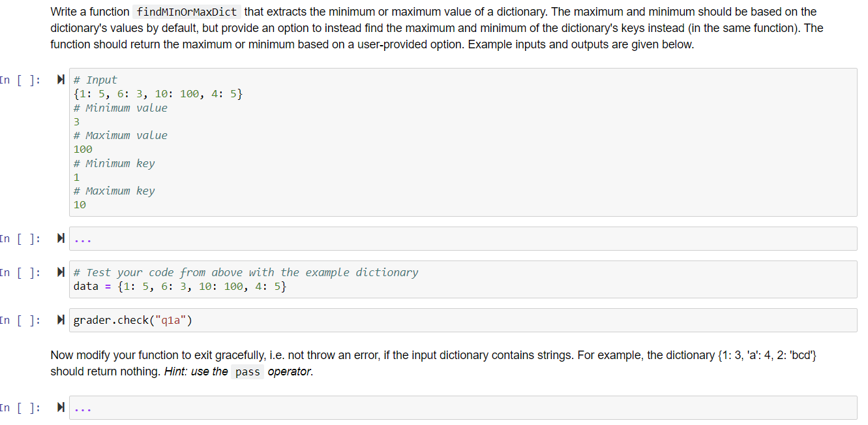
Task: Click the run icon for the last cell
Action: (x=61, y=407)
